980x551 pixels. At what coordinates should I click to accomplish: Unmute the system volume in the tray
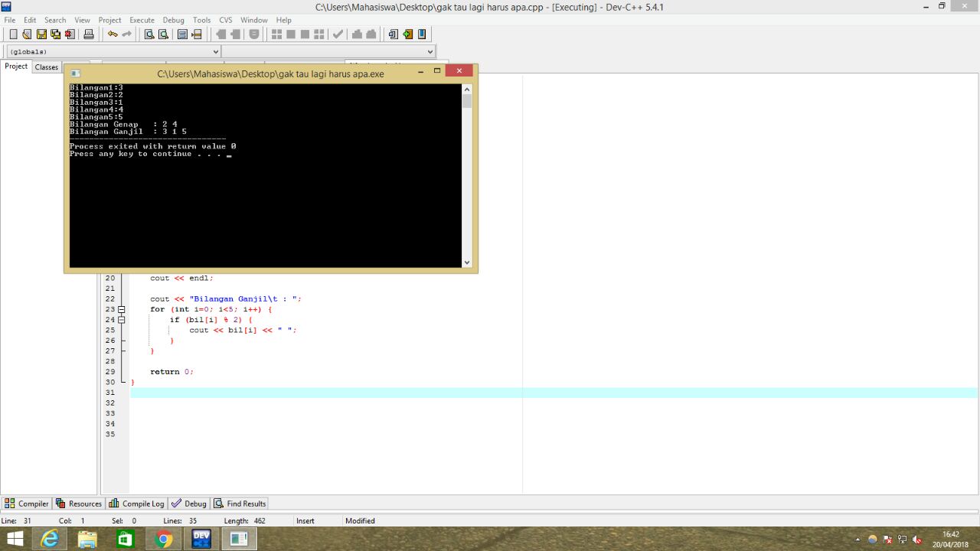[x=916, y=540]
